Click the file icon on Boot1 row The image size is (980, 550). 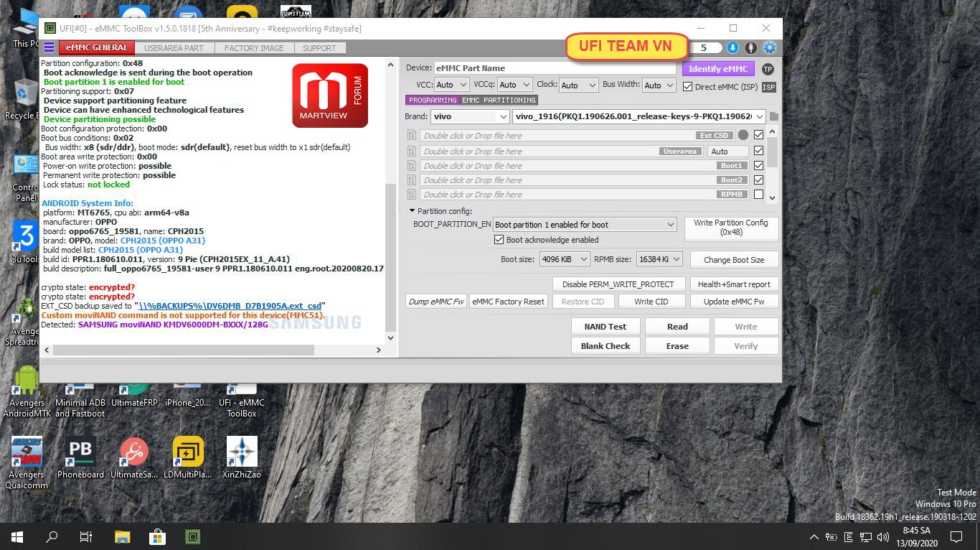[412, 166]
